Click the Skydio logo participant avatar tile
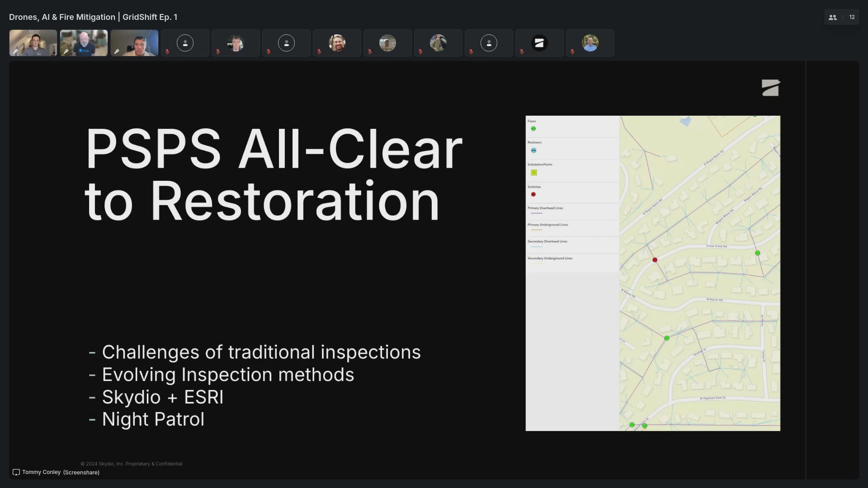 [x=539, y=43]
